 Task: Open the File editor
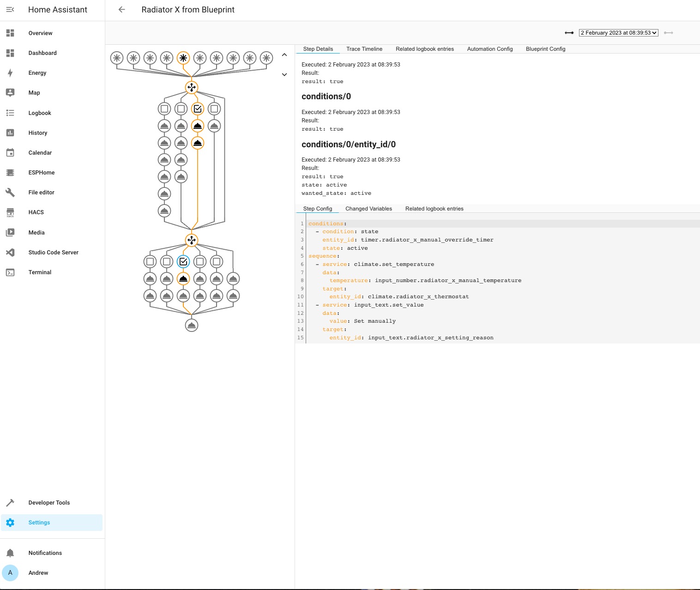(x=41, y=192)
